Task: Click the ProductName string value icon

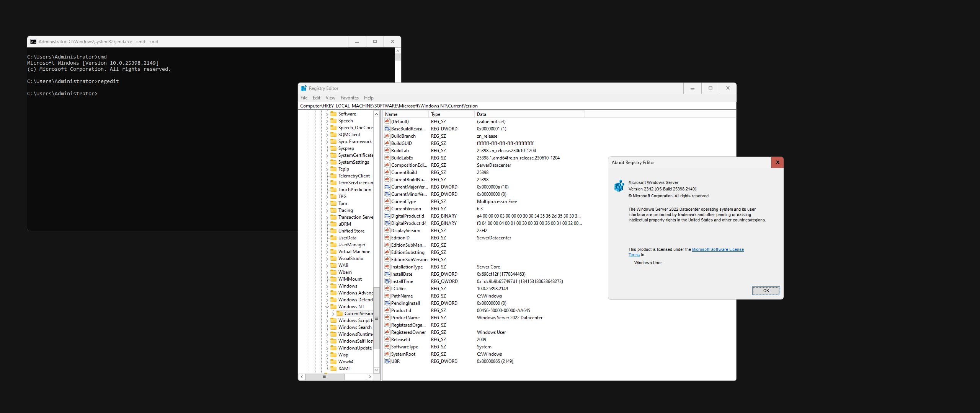Action: [387, 317]
